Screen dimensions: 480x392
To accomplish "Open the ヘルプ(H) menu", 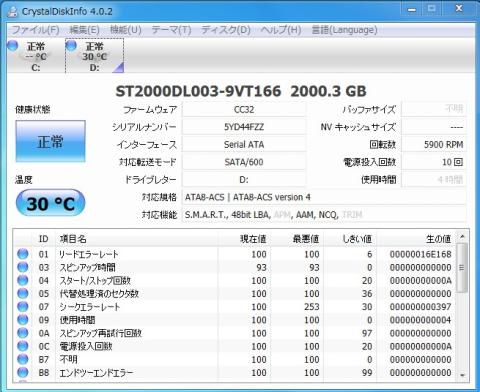I will [281, 30].
